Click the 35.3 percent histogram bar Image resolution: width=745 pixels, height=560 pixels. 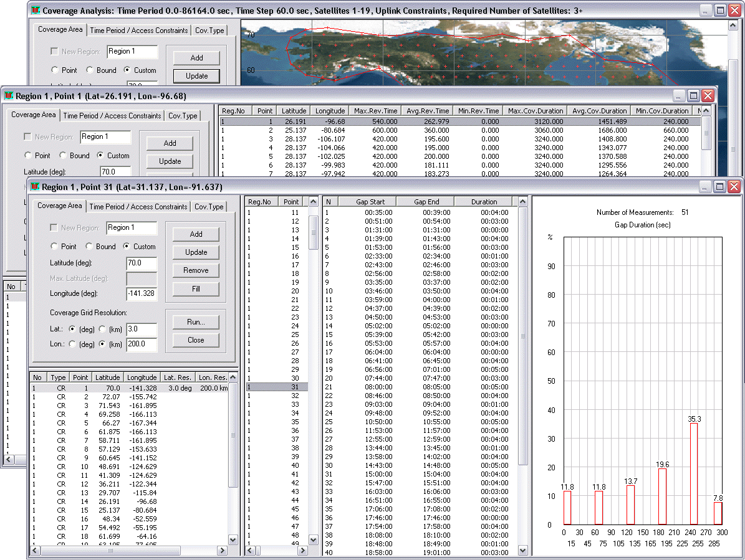coord(693,473)
